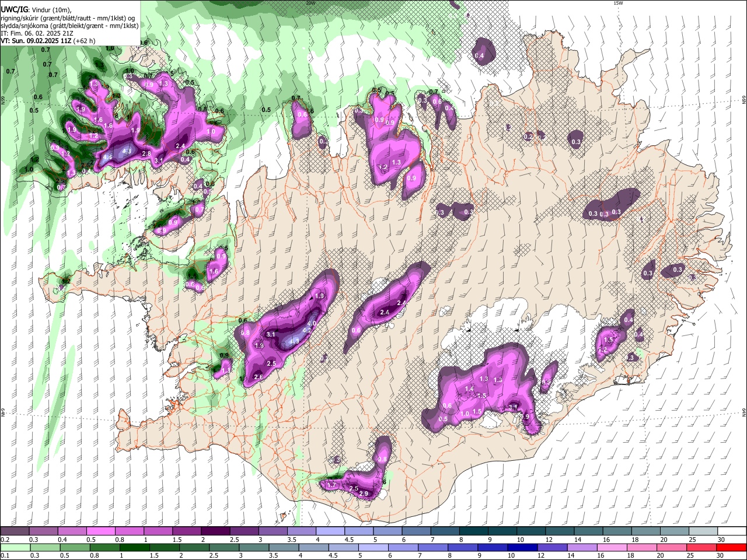
Task: Click the '2.6' snowfall value on the map
Action: coord(259,377)
